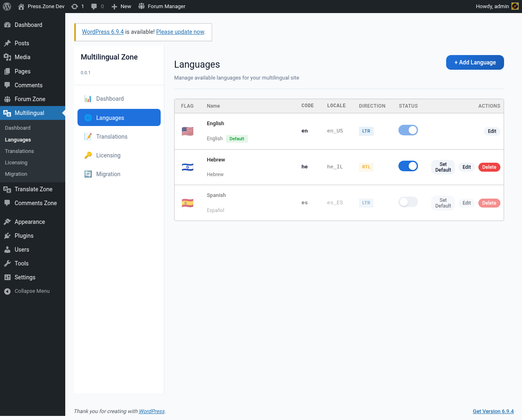
Task: Enable the Spanish language status switch
Action: (408, 202)
